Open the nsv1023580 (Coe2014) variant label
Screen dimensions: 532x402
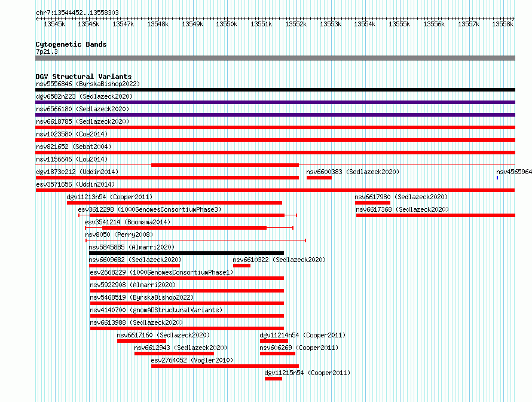click(72, 134)
